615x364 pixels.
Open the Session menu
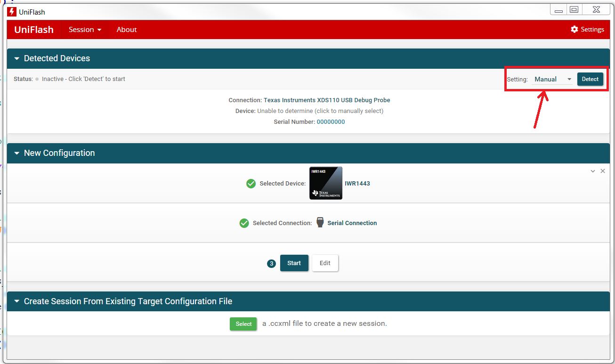pyautogui.click(x=85, y=29)
